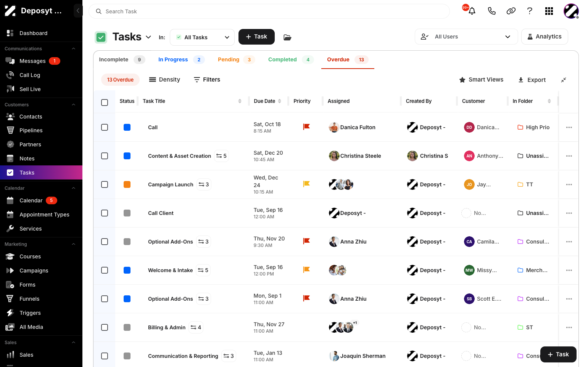Open row options for Campaign Launch task
Image resolution: width=588 pixels, height=367 pixels.
pyautogui.click(x=569, y=184)
